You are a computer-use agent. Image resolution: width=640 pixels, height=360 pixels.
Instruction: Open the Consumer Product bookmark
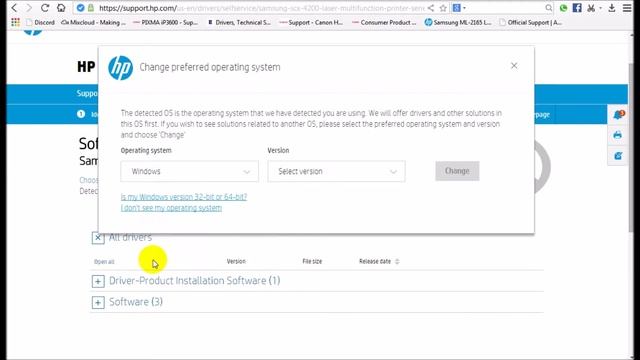pos(384,22)
